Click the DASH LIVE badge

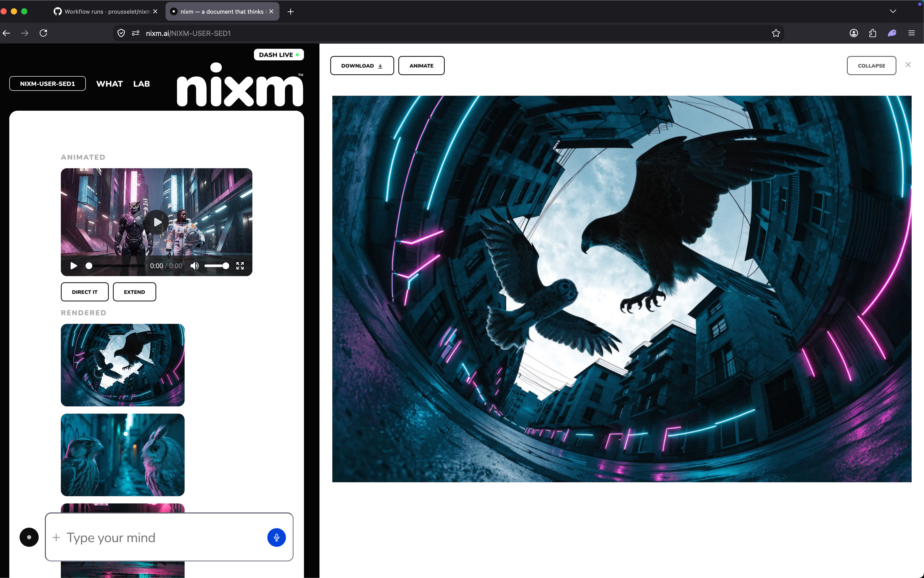[279, 55]
